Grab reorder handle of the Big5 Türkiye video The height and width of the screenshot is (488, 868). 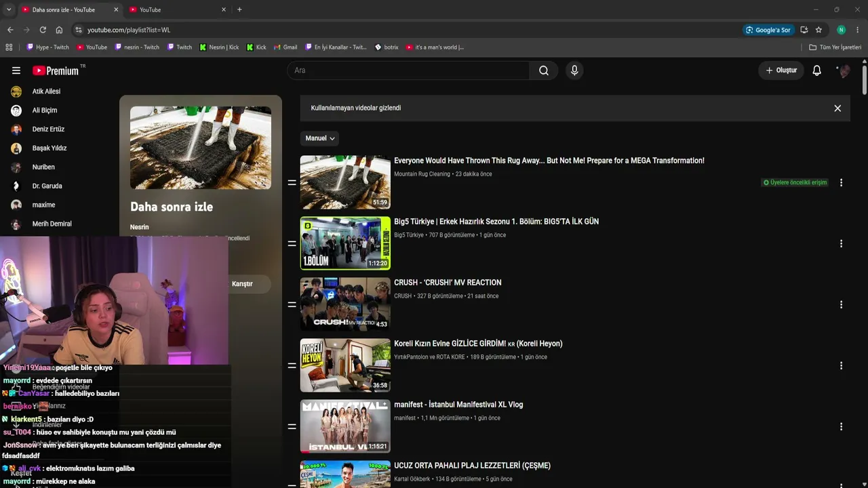(x=292, y=243)
